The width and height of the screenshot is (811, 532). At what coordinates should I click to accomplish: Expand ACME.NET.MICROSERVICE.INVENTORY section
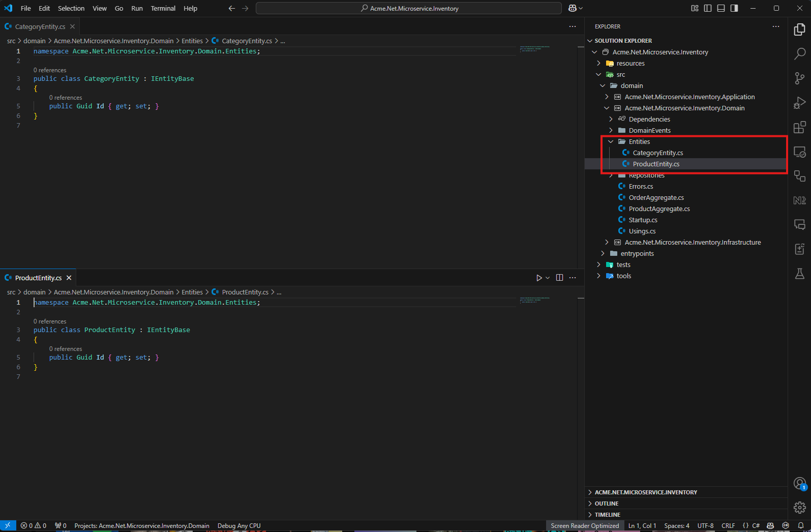pyautogui.click(x=686, y=492)
